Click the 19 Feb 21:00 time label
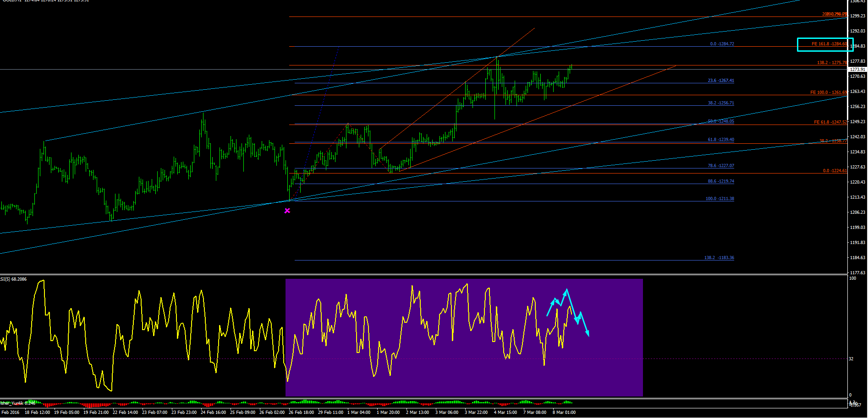The width and height of the screenshot is (868, 418). (96, 413)
